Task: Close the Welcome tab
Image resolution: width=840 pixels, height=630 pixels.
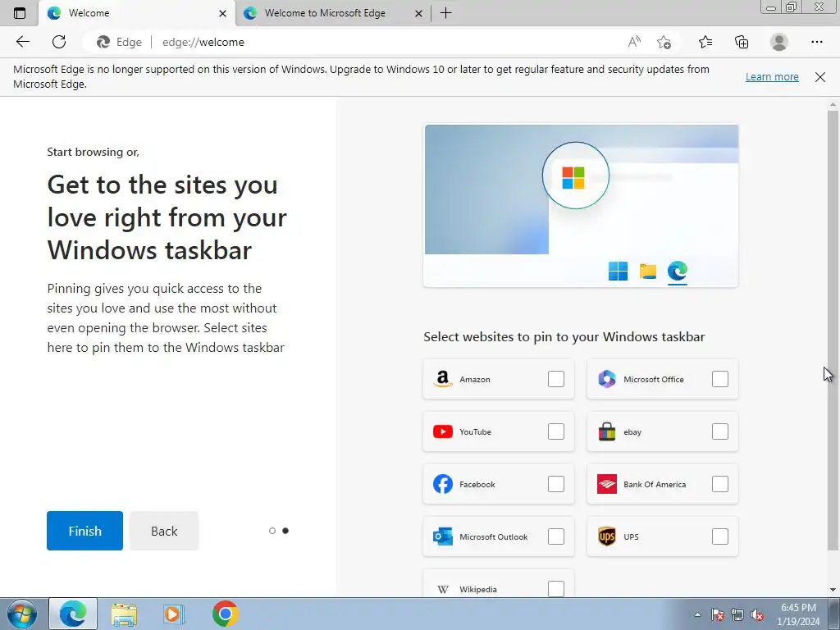Action: [x=222, y=13]
